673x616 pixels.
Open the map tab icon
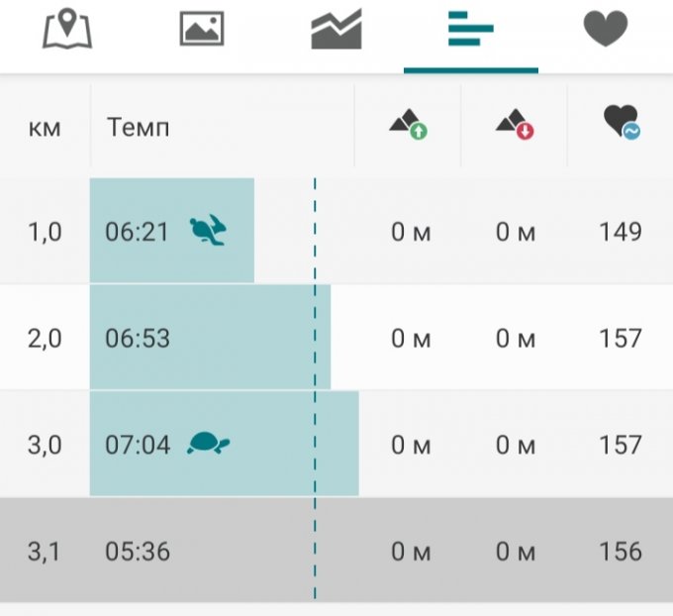pyautogui.click(x=67, y=30)
